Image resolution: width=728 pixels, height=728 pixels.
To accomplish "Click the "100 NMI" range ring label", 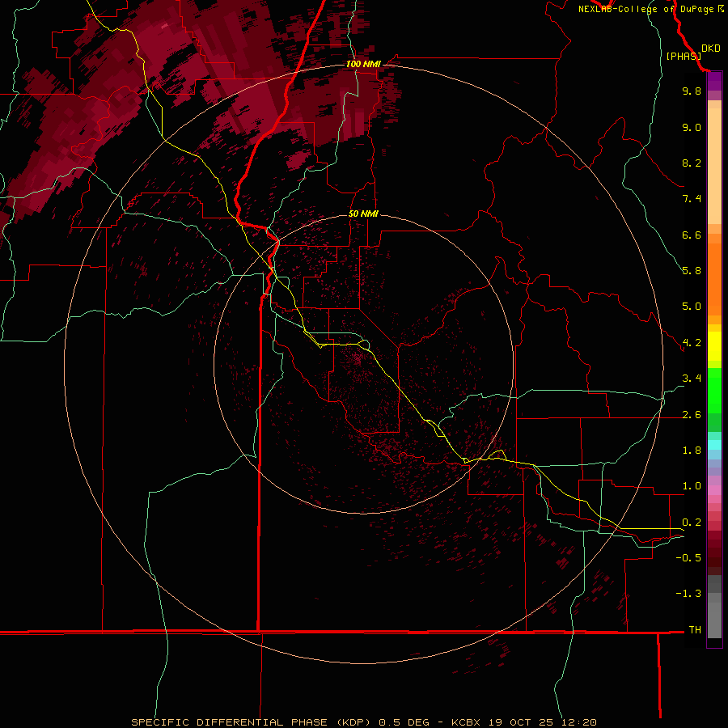I will (363, 64).
